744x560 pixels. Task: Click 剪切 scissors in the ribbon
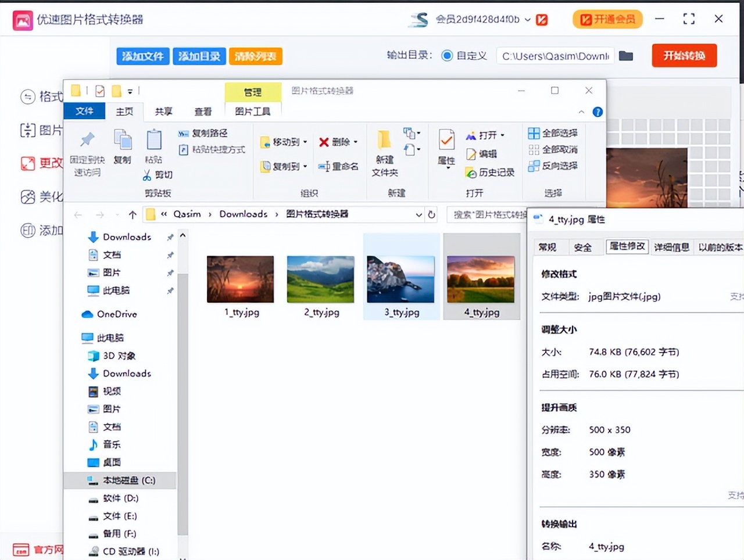click(158, 175)
